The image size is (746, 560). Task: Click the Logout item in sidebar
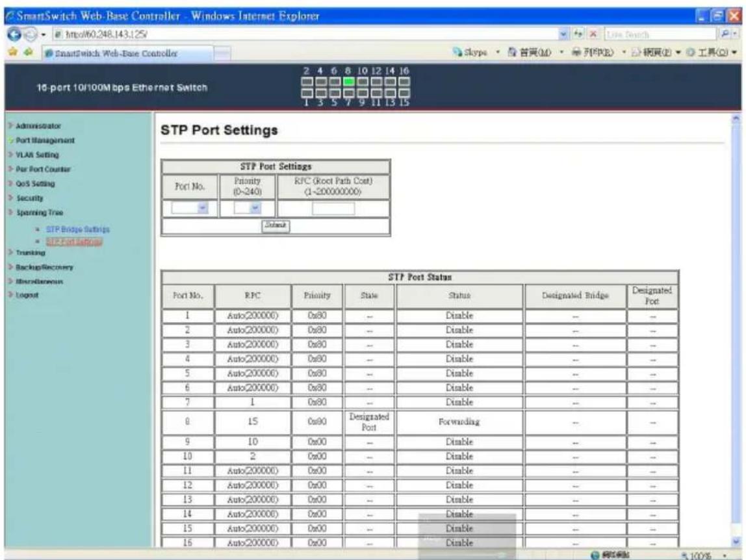(x=27, y=295)
